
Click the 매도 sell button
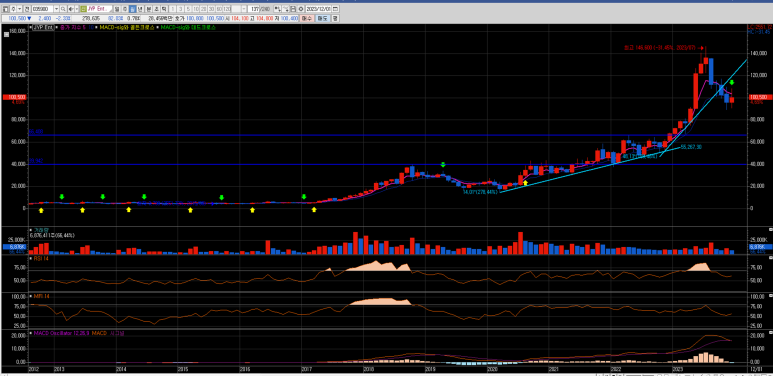pyautogui.click(x=322, y=18)
